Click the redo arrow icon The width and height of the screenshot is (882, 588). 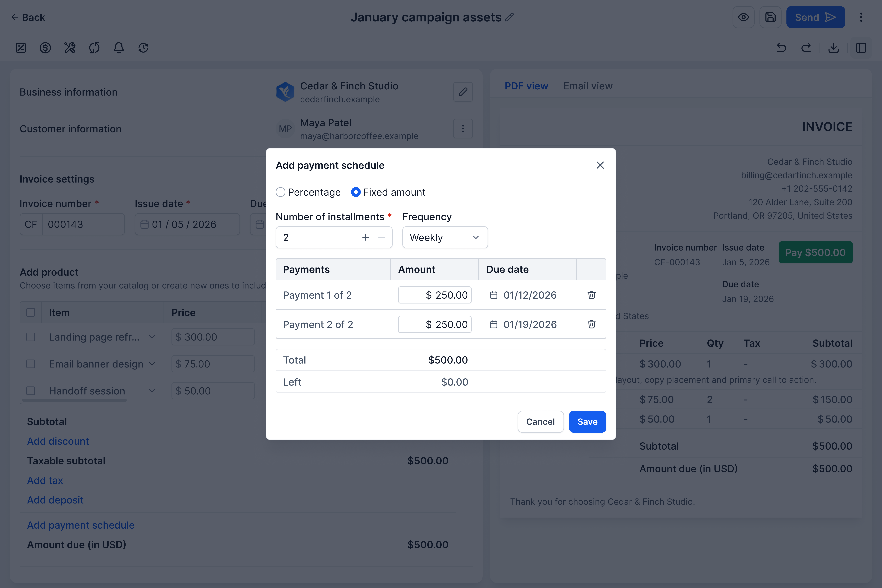click(806, 48)
